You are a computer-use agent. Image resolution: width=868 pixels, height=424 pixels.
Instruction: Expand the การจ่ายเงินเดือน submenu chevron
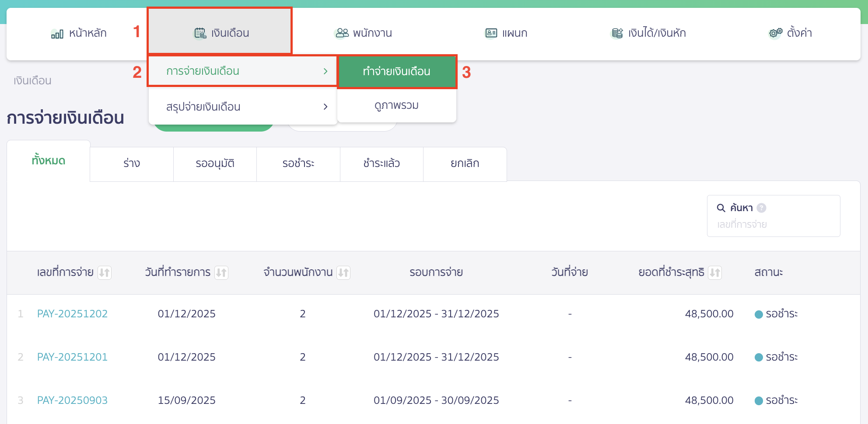[325, 71]
